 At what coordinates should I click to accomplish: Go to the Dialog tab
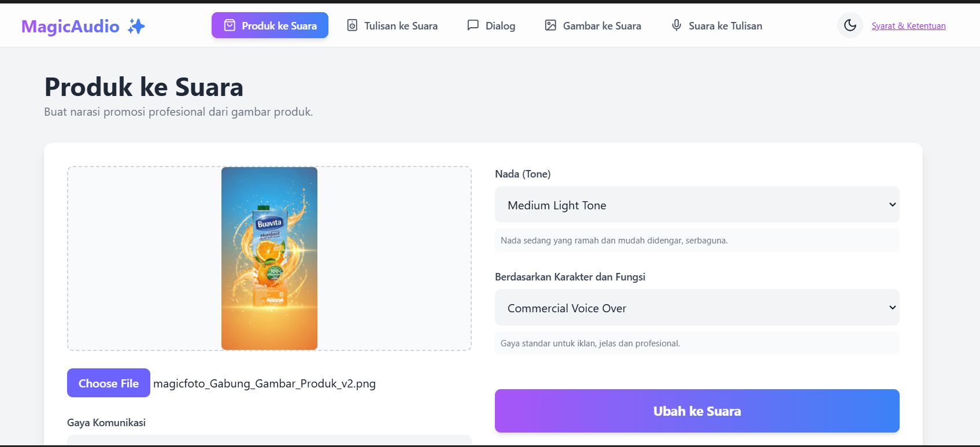click(500, 26)
